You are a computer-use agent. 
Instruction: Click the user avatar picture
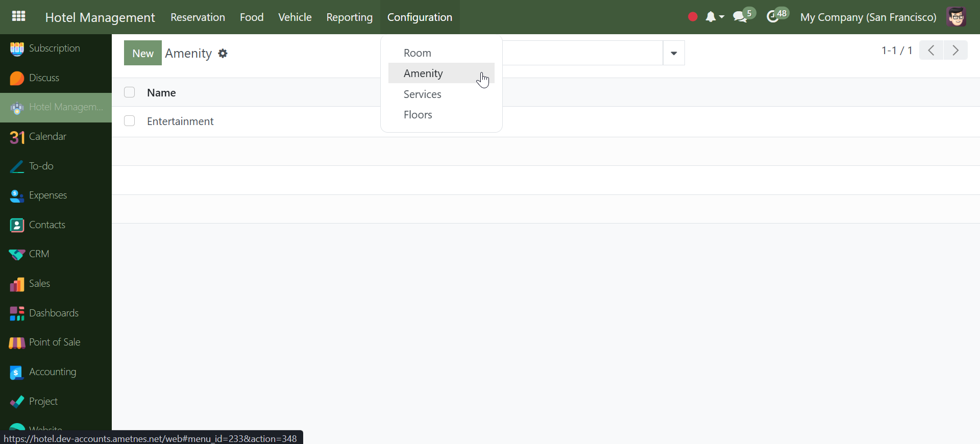(x=956, y=17)
